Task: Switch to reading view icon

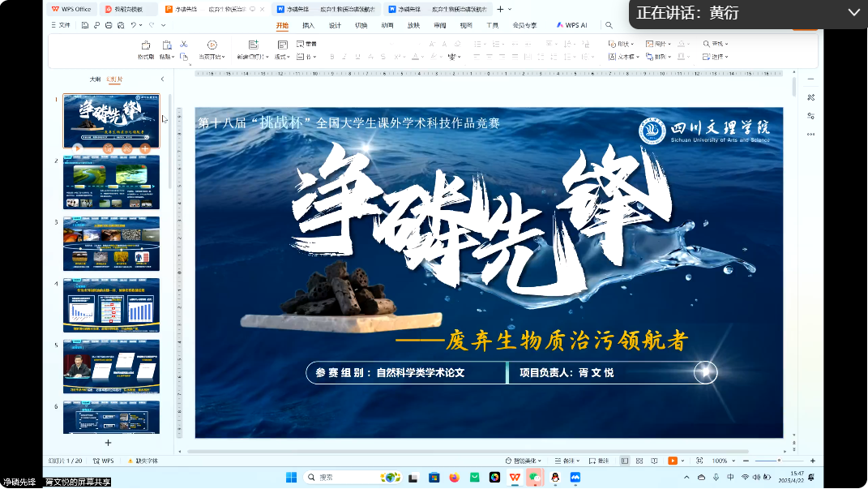Action: click(x=654, y=461)
